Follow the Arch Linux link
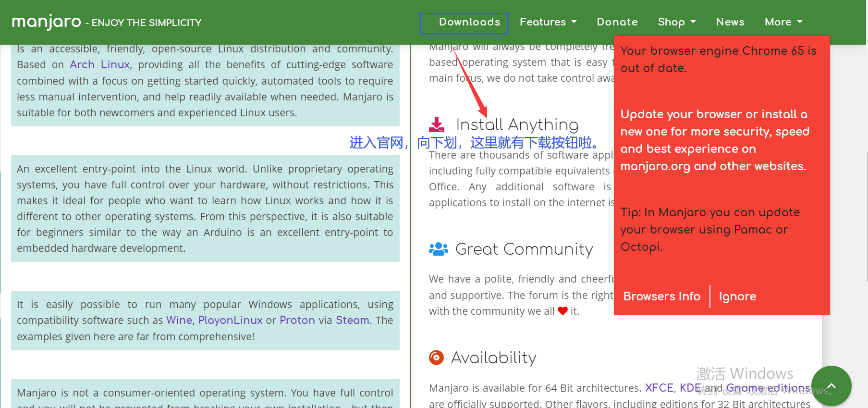This screenshot has height=408, width=868. 100,64
